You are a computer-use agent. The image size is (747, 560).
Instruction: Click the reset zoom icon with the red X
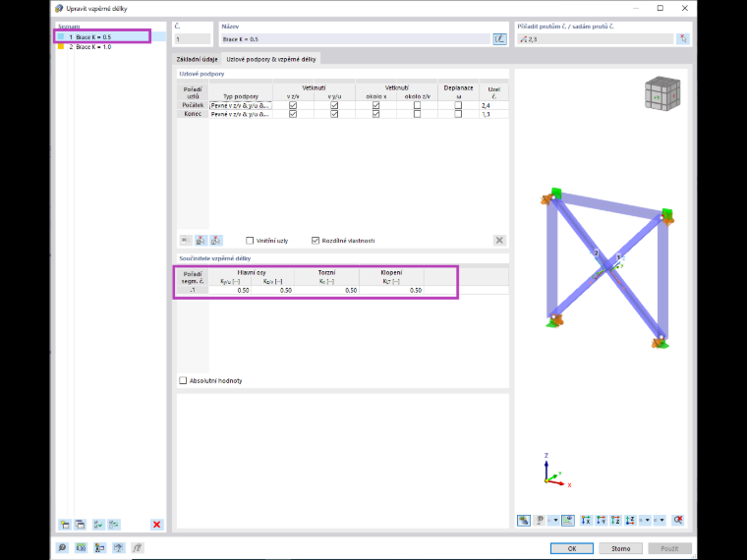[678, 520]
